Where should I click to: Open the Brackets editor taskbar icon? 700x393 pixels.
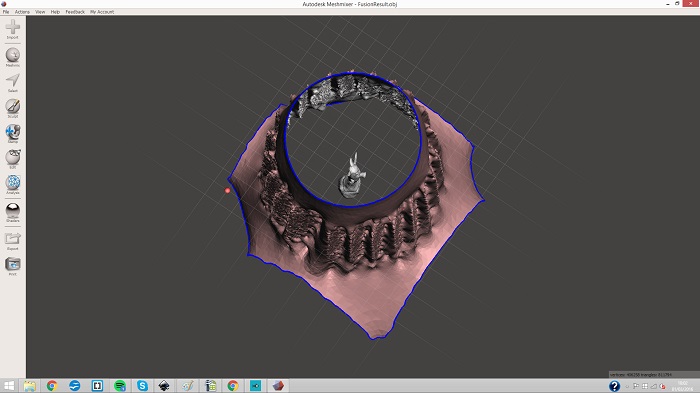tap(97, 386)
